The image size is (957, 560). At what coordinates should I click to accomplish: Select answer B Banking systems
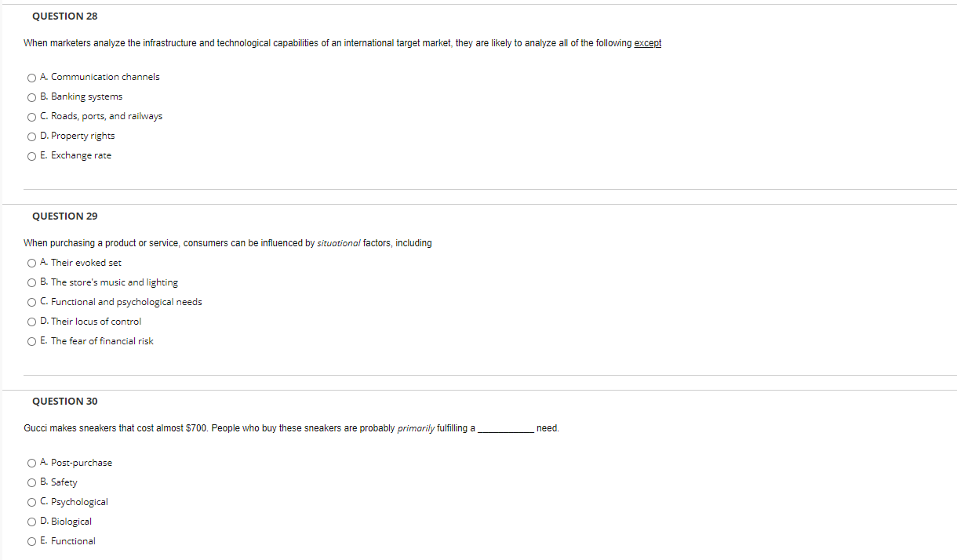pos(31,96)
